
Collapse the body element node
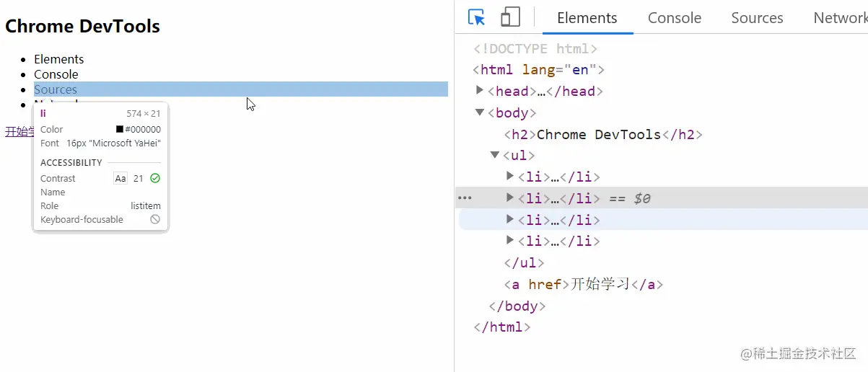(480, 112)
